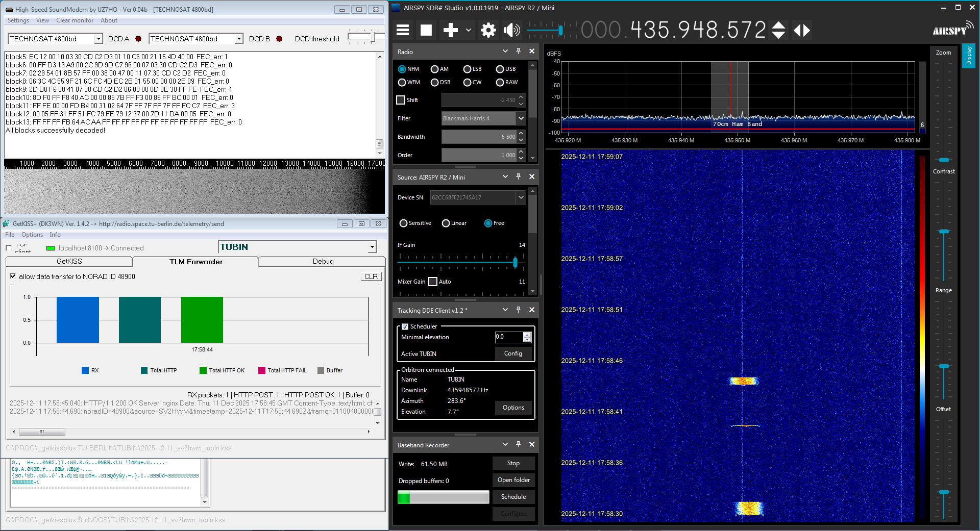Open the Clear monitor menu in SoundModem
Viewport: 980px width, 531px height.
(x=75, y=20)
